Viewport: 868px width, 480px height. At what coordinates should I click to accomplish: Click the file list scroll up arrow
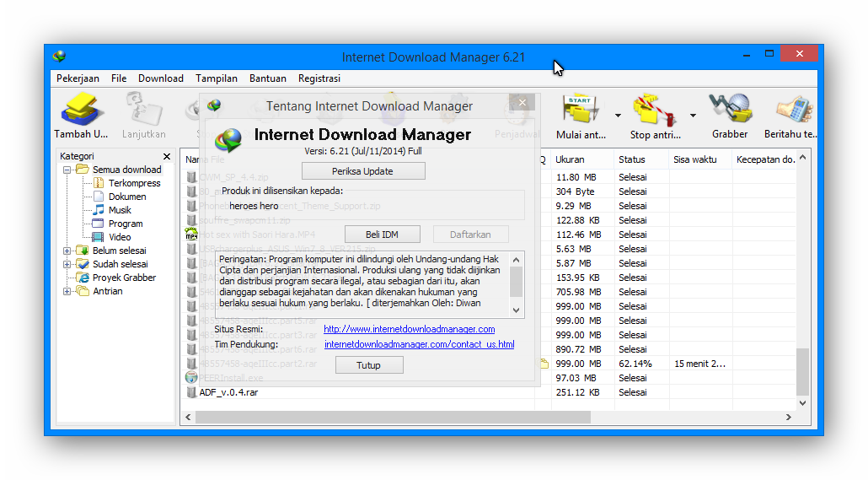[x=802, y=158]
